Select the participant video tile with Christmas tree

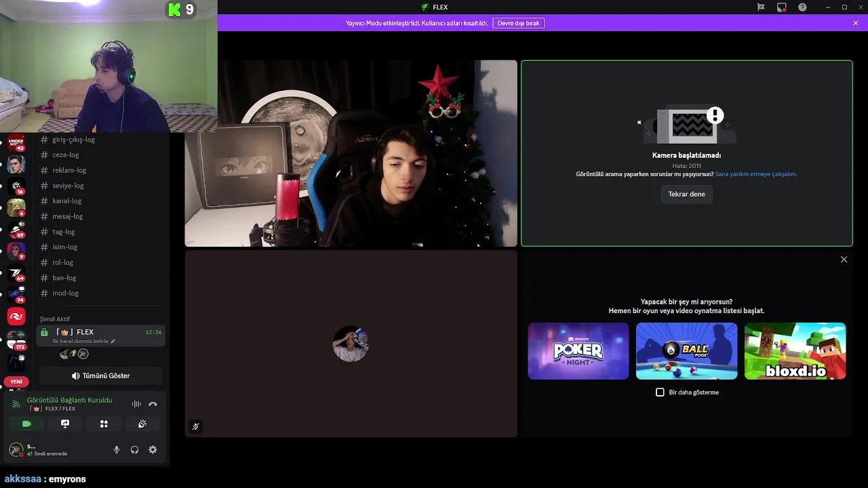(x=351, y=153)
